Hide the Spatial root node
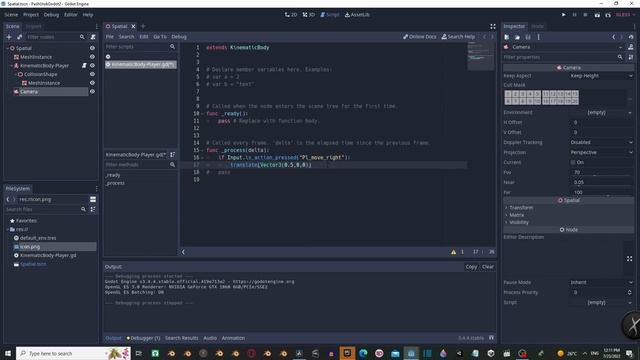 [92, 48]
